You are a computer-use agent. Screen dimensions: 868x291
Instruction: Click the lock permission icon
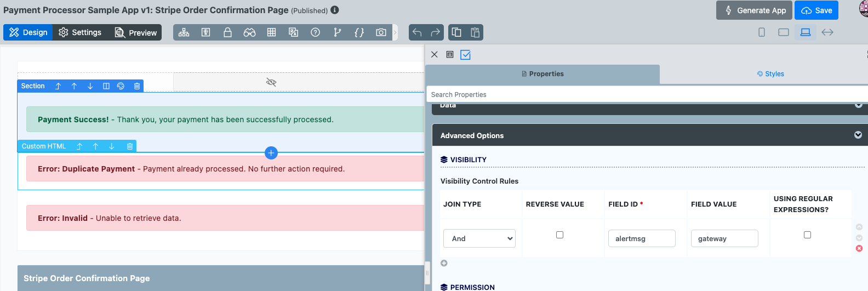(227, 32)
